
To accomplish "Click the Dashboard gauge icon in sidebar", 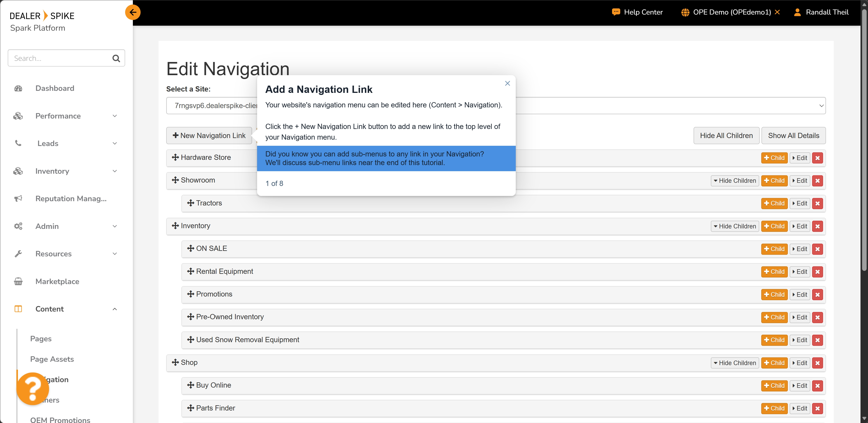I will [x=18, y=88].
